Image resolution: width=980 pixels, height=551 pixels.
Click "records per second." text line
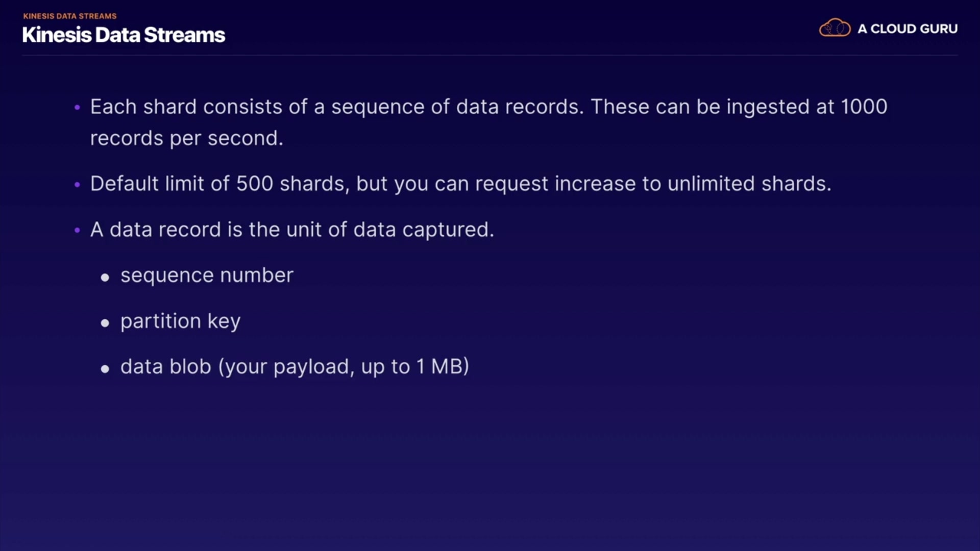[186, 138]
